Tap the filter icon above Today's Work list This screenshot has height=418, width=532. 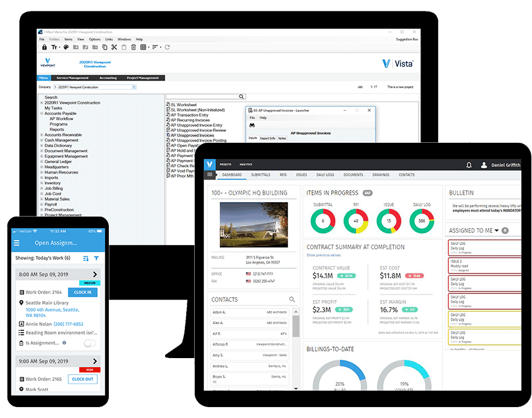(x=96, y=258)
